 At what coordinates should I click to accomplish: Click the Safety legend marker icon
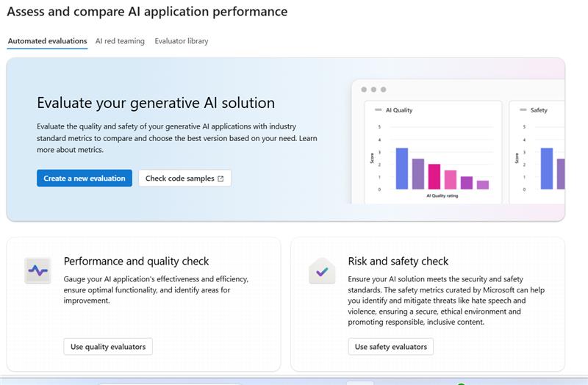tap(523, 110)
